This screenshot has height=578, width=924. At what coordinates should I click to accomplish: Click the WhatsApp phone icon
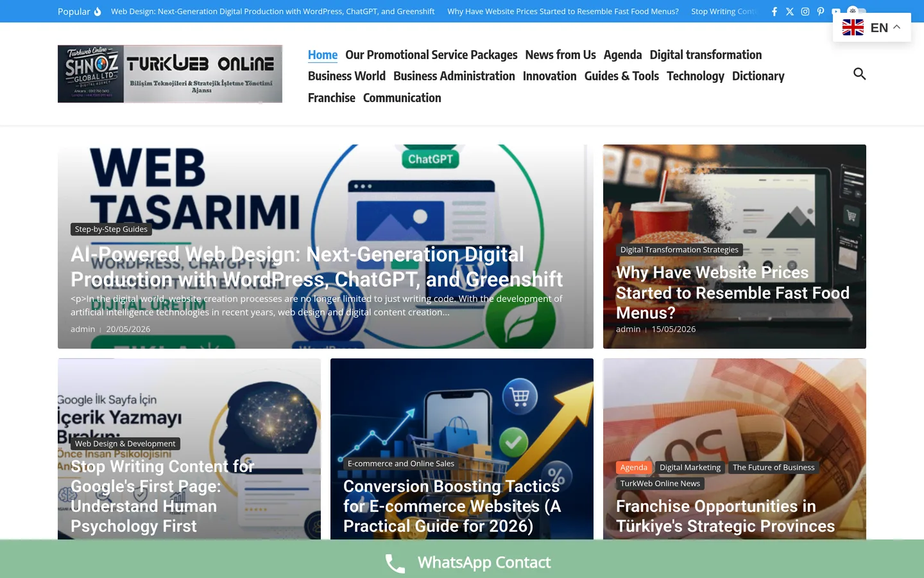[395, 563]
